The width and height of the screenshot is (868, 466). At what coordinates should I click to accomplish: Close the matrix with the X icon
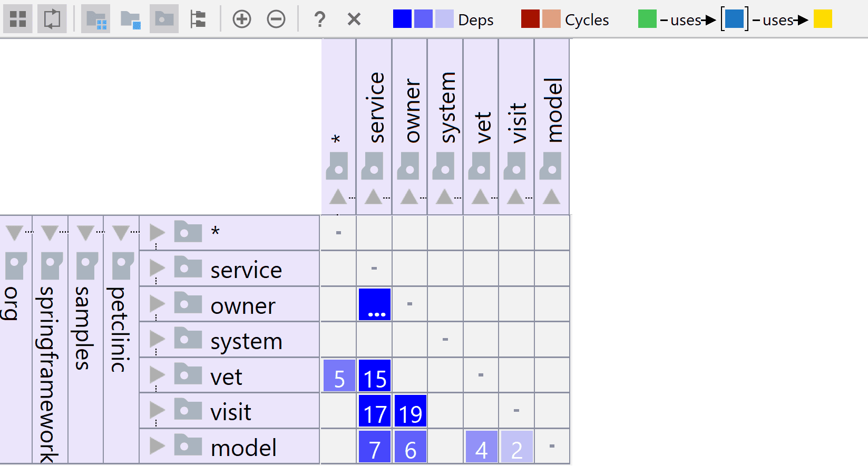(x=354, y=19)
